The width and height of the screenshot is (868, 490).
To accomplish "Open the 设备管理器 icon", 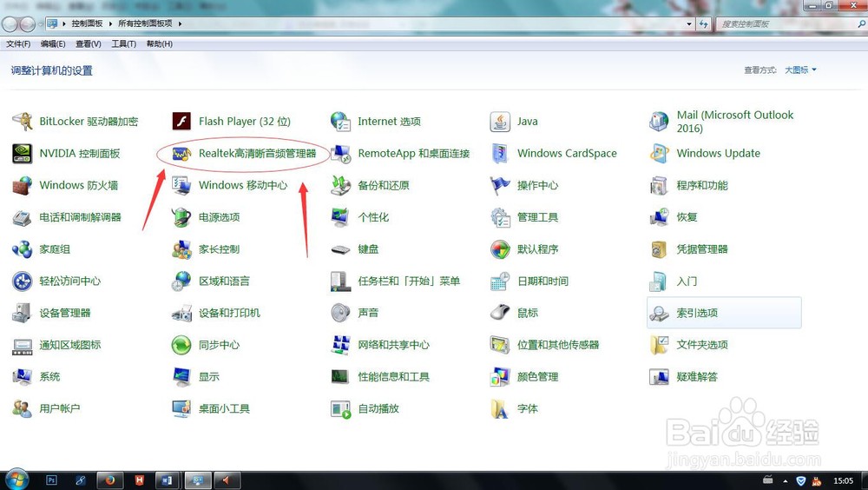I will click(23, 313).
